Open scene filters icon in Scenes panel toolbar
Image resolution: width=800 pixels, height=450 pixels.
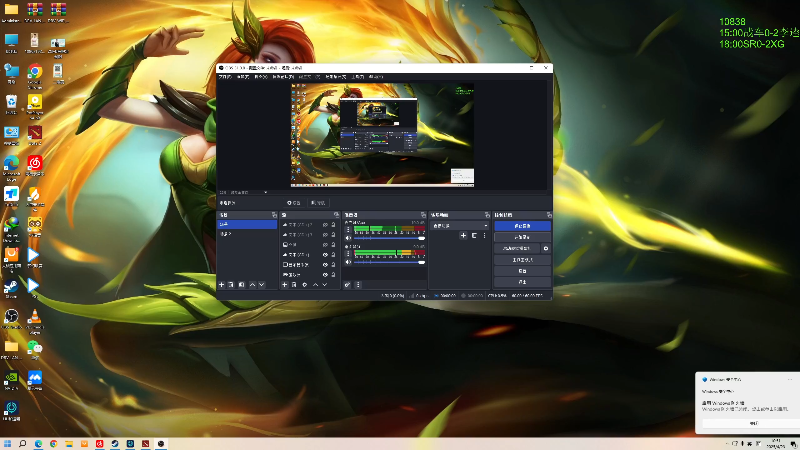click(241, 285)
